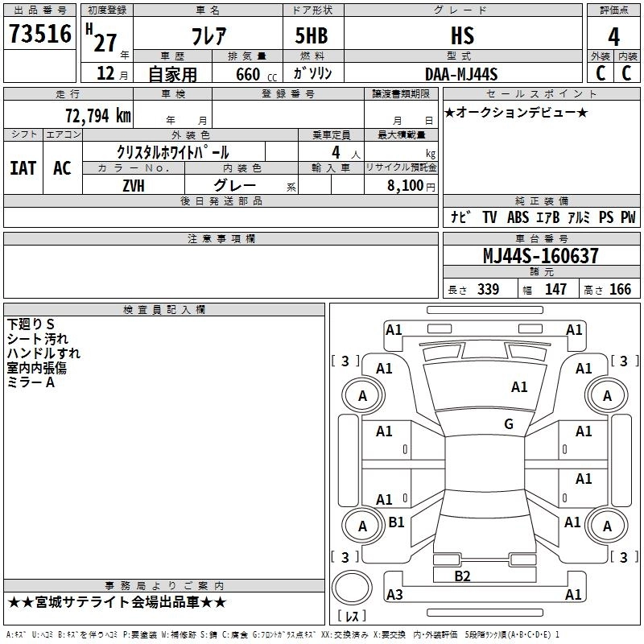The image size is (644, 644).
Task: Click the height value 166
Action: tap(620, 289)
